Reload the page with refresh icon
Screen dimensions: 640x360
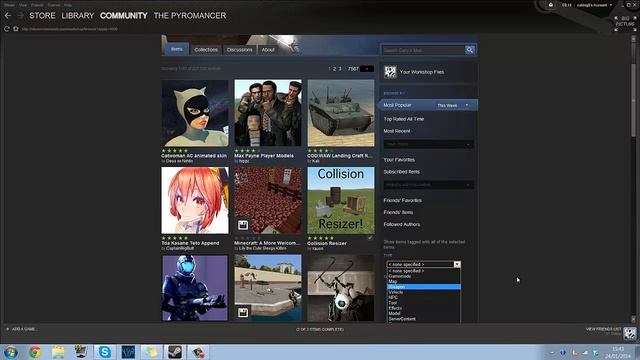click(x=7, y=29)
